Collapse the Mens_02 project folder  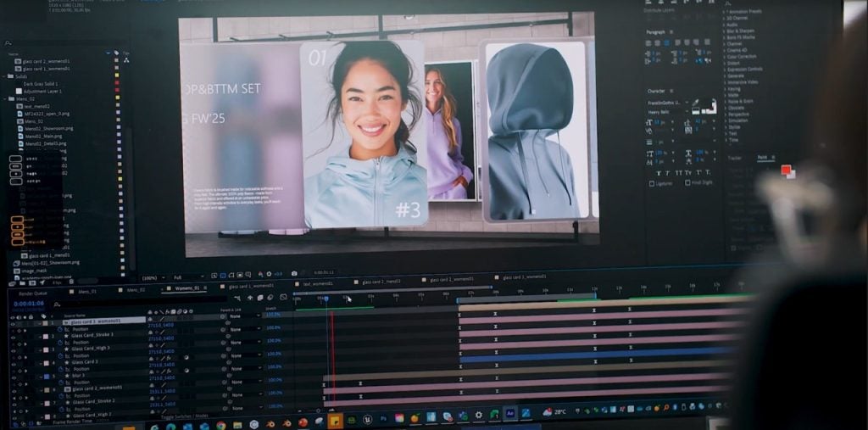pyautogui.click(x=5, y=99)
